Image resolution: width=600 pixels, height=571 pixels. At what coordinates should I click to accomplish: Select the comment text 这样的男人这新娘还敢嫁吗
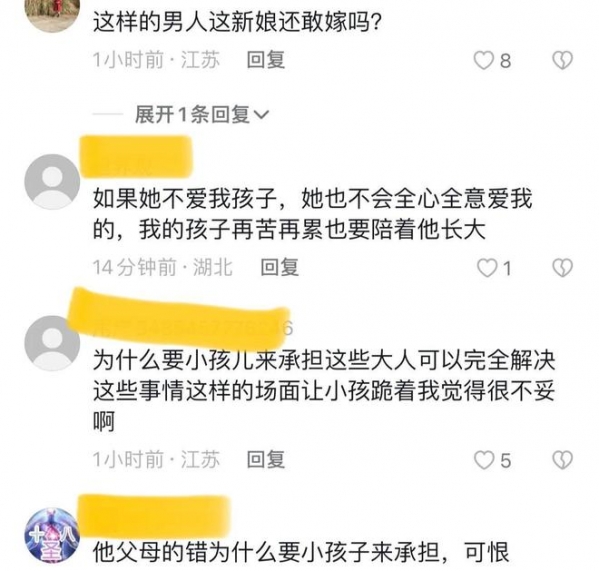pos(237,23)
